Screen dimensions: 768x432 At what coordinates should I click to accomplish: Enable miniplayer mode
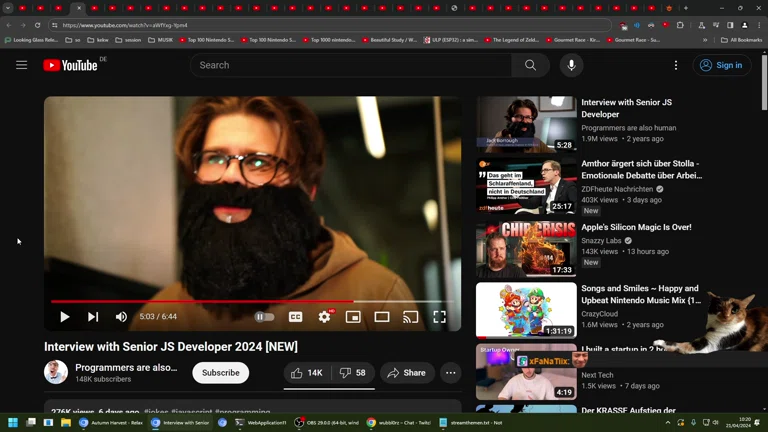pos(353,317)
